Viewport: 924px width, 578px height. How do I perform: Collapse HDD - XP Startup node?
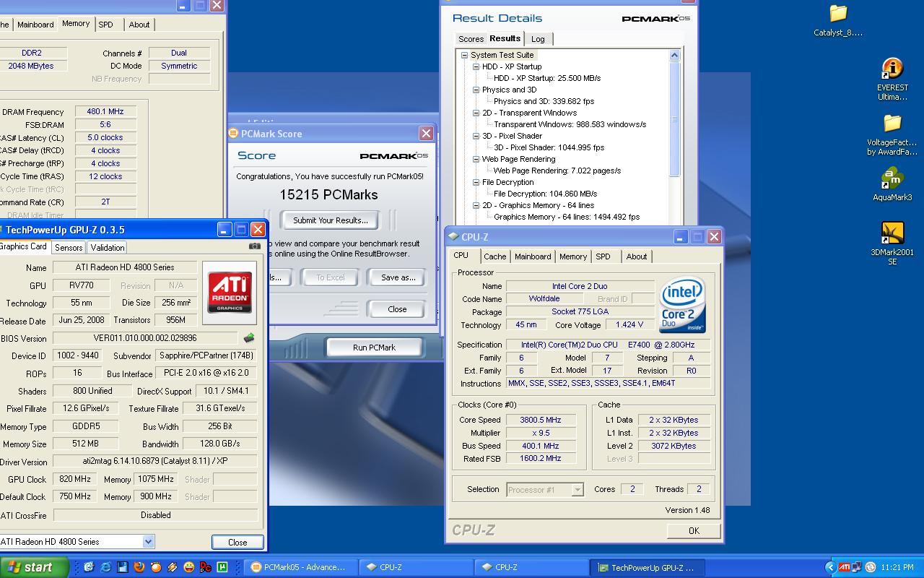click(x=476, y=66)
